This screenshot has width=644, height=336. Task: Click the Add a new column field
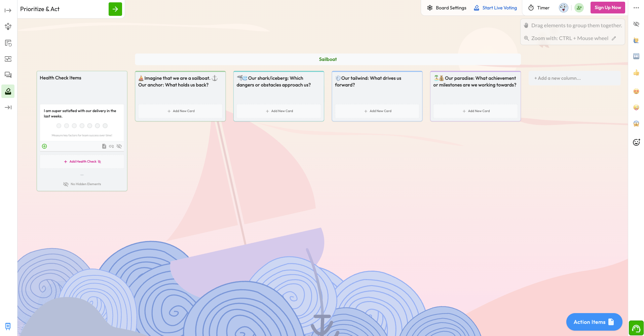[574, 78]
